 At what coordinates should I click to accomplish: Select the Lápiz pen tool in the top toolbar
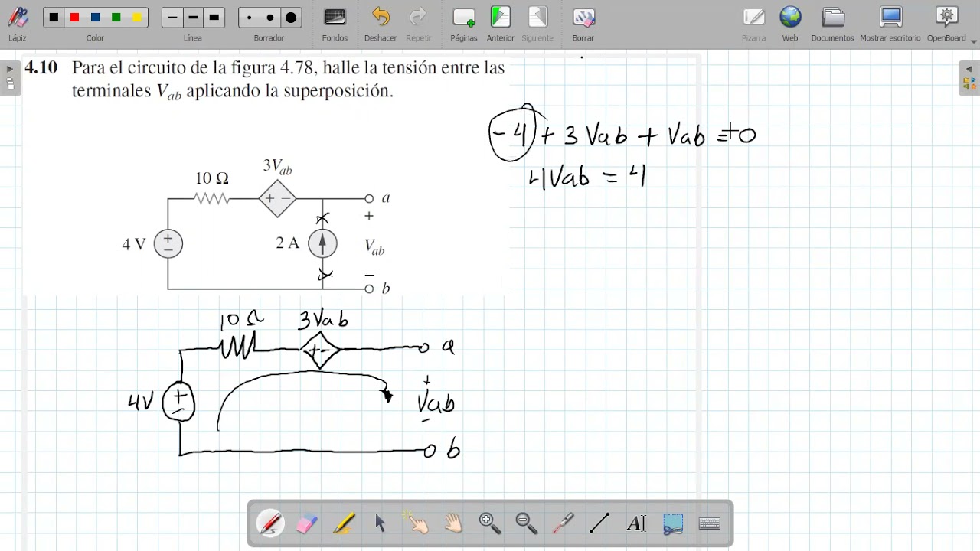click(18, 23)
